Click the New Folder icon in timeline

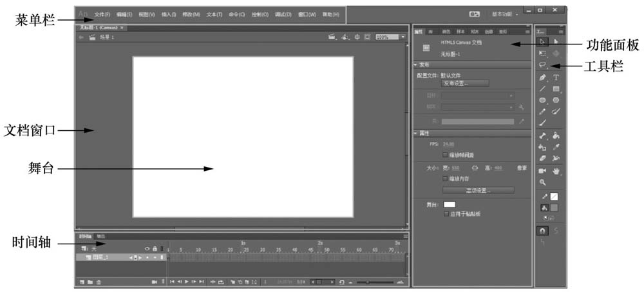tap(90, 282)
